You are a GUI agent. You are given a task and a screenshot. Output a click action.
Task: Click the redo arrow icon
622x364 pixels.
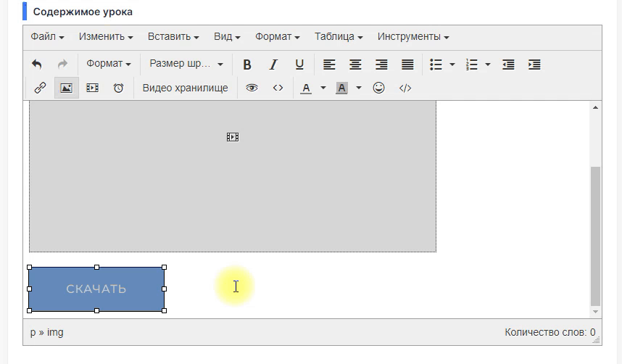coord(62,64)
